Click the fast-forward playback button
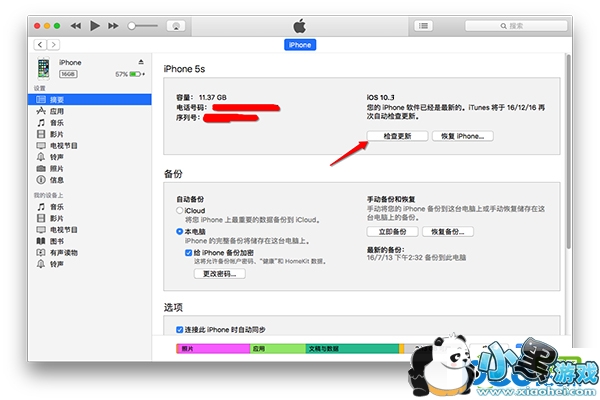Image resolution: width=600 pixels, height=400 pixels. click(113, 26)
